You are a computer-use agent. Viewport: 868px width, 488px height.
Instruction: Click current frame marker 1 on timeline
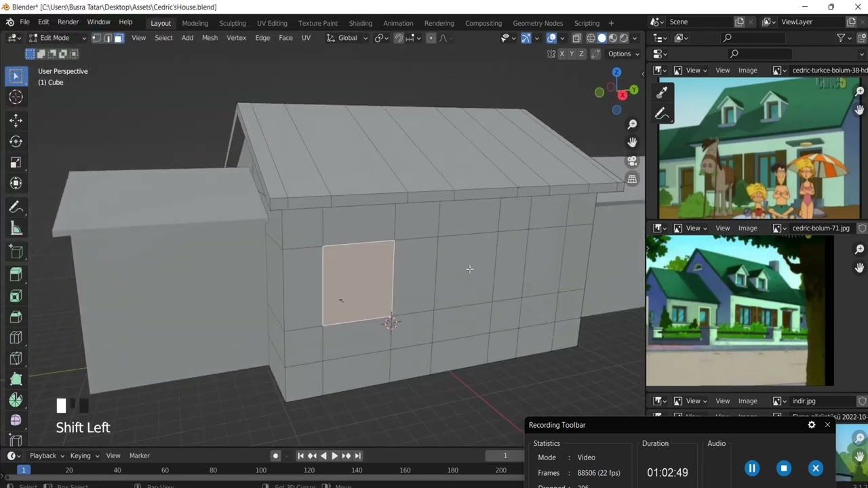click(x=23, y=470)
